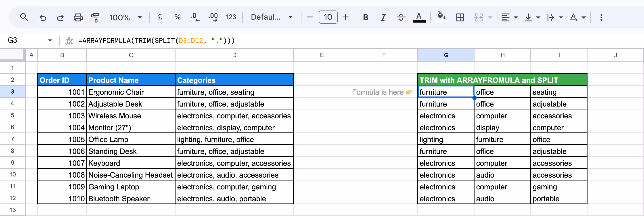Click order ID 1009 cell
Image resolution: width=644 pixels, height=216 pixels.
(62, 187)
